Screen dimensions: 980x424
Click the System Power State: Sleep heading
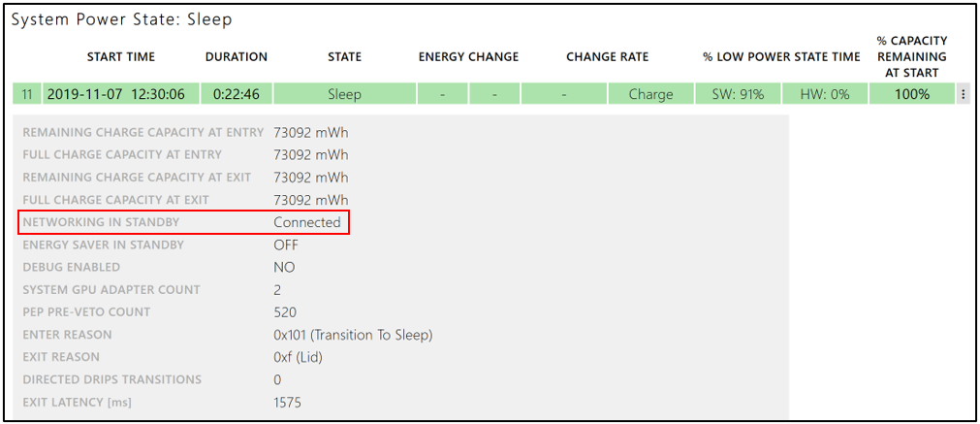121,19
